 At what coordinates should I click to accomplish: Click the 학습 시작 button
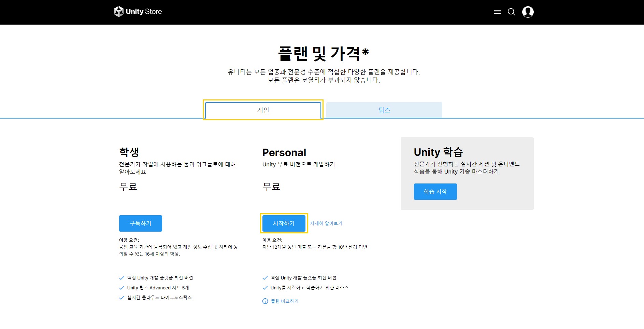click(435, 192)
